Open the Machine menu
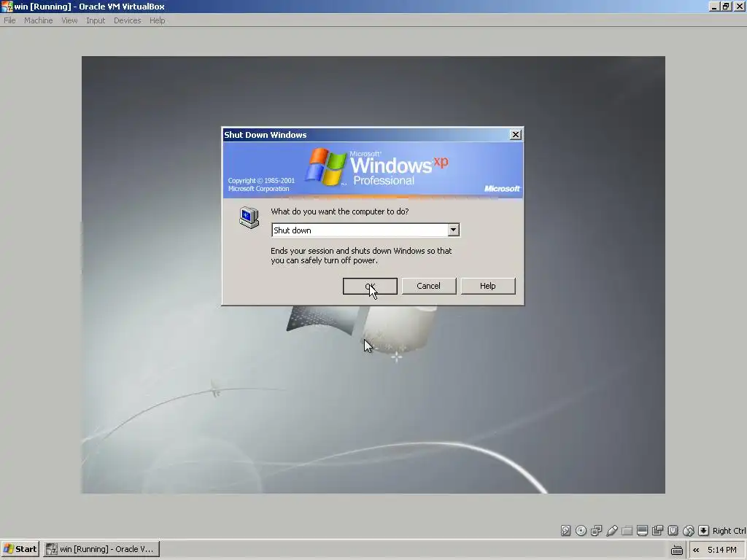The width and height of the screenshot is (747, 560). [x=38, y=20]
